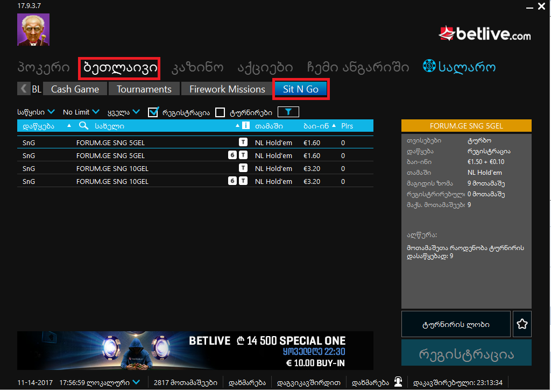551x392 pixels.
Task: Click the 2817 მოთამაშეები status entry
Action: pos(185,382)
